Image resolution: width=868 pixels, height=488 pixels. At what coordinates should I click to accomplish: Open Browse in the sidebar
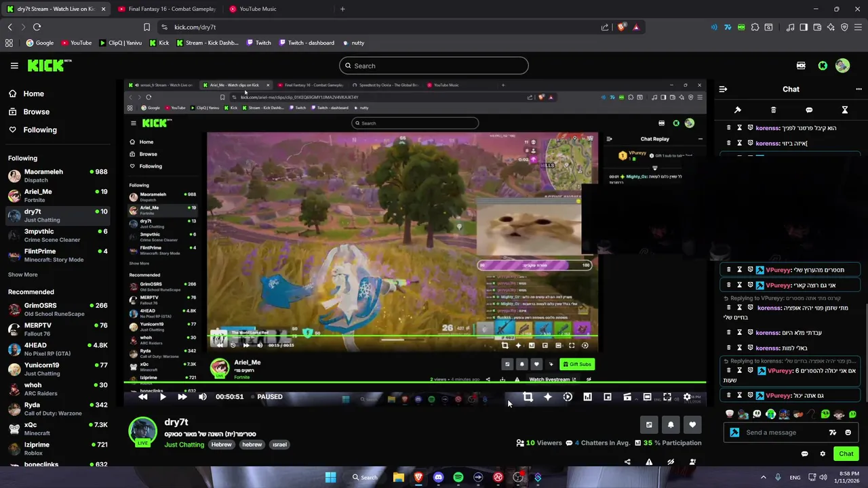(x=29, y=112)
